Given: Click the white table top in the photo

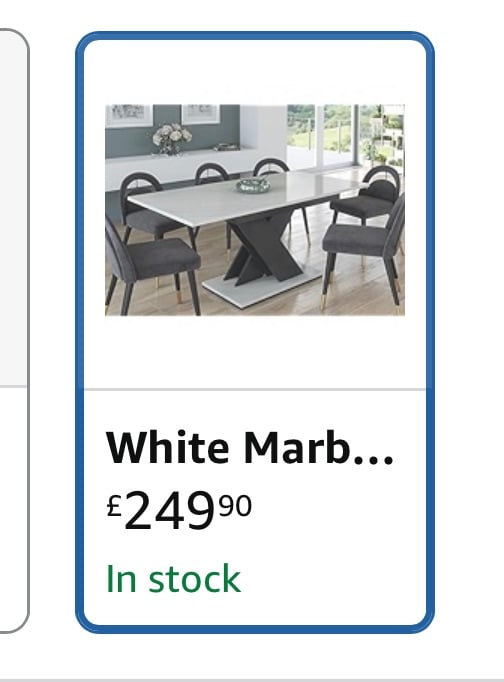Looking at the screenshot, I should pyautogui.click(x=244, y=198).
